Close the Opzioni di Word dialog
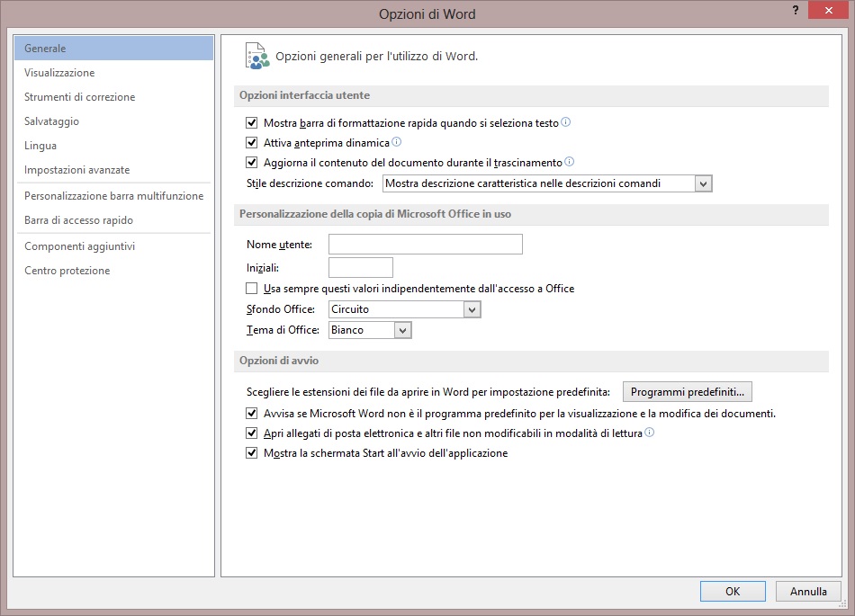The width and height of the screenshot is (855, 616). click(x=828, y=11)
